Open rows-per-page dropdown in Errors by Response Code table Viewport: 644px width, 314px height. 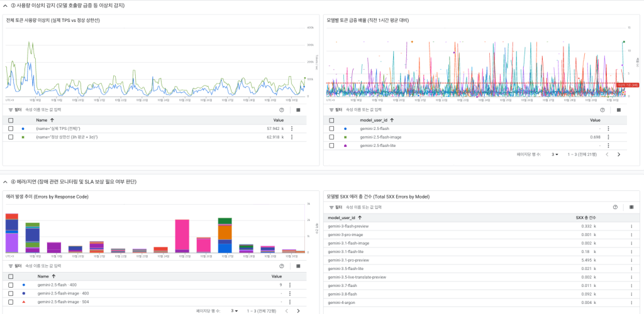[x=234, y=311]
